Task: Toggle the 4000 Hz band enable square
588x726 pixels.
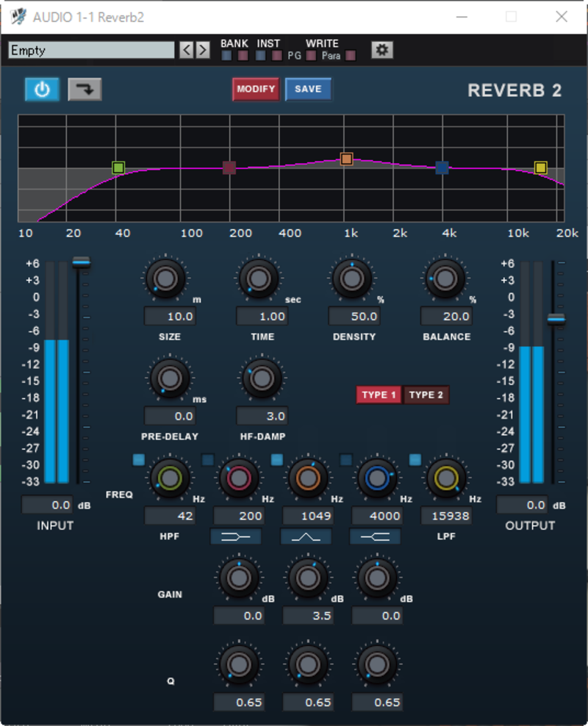Action: (x=346, y=459)
